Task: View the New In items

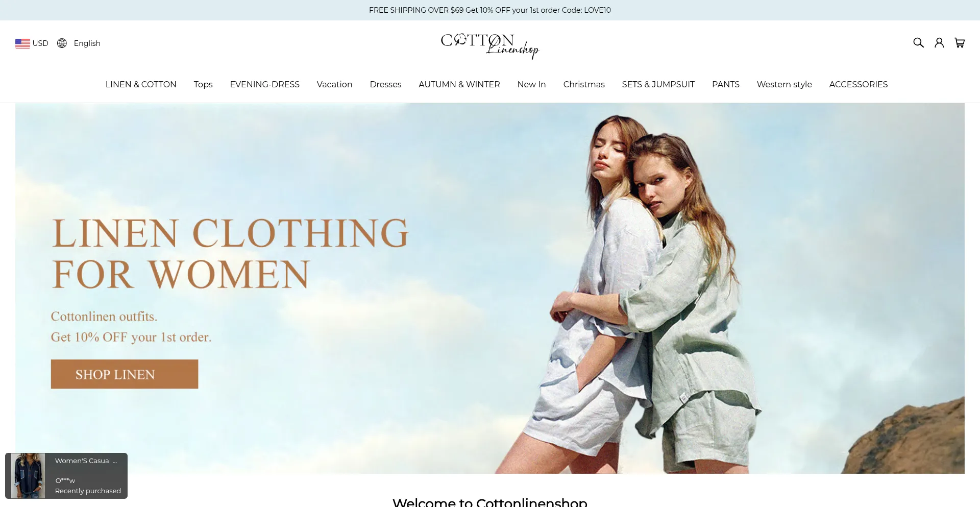Action: (x=531, y=84)
